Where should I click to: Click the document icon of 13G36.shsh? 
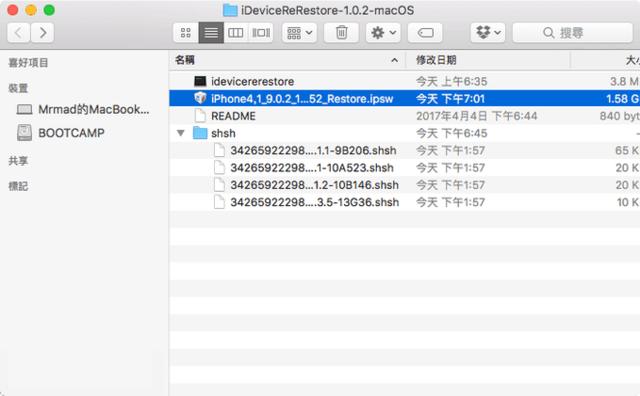[x=219, y=202]
